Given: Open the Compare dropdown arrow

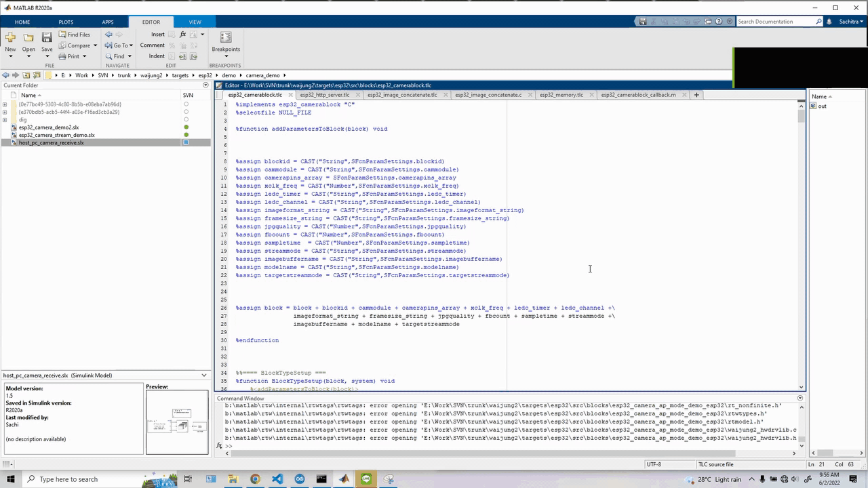Looking at the screenshot, I should 95,45.
